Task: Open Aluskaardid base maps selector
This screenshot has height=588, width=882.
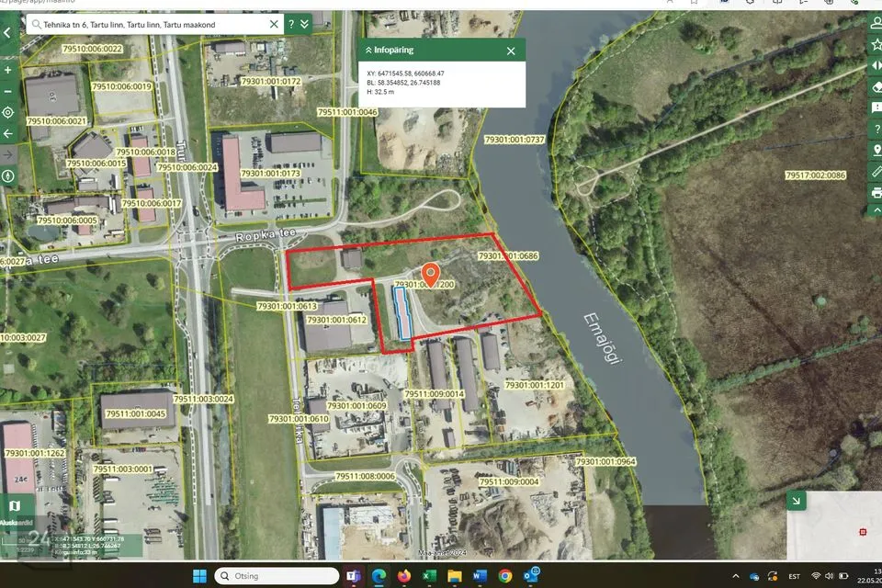Action: [x=14, y=506]
